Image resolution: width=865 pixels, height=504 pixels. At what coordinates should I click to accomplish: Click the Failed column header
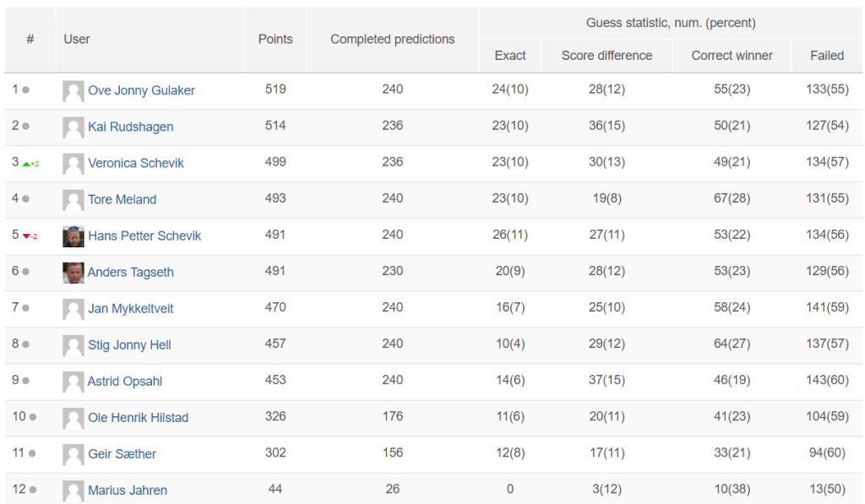click(x=827, y=56)
